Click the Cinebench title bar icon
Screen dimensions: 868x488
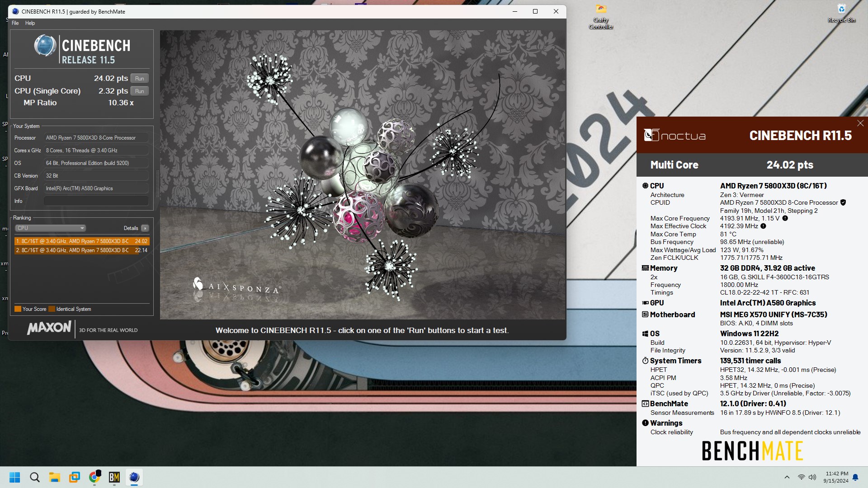15,11
